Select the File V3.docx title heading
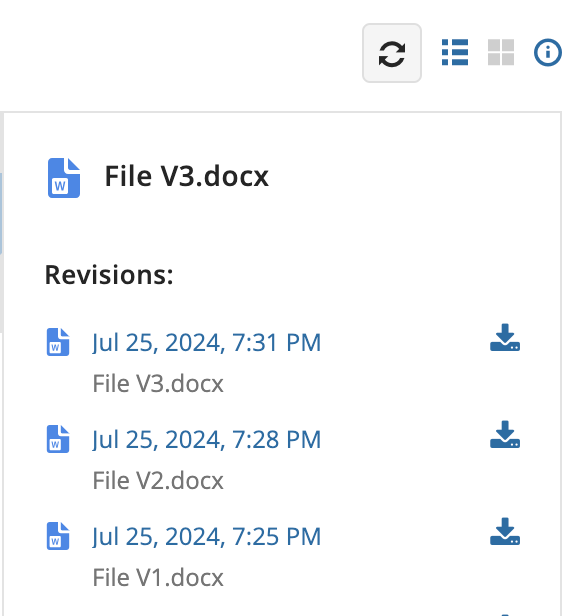 tap(187, 176)
